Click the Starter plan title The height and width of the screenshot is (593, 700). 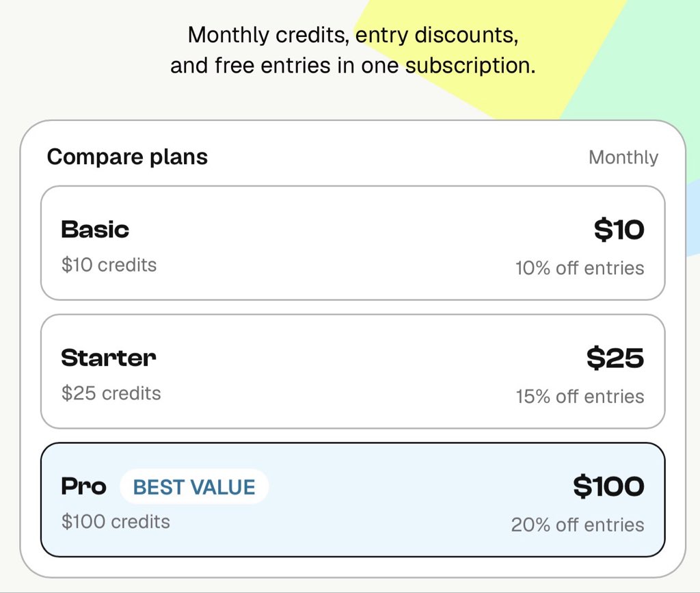(x=109, y=358)
